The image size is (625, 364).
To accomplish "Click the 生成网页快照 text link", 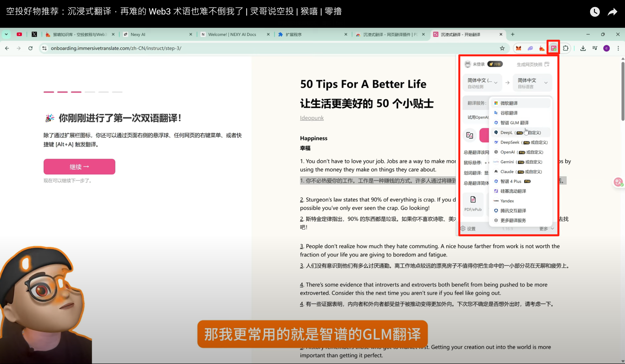I will coord(529,64).
